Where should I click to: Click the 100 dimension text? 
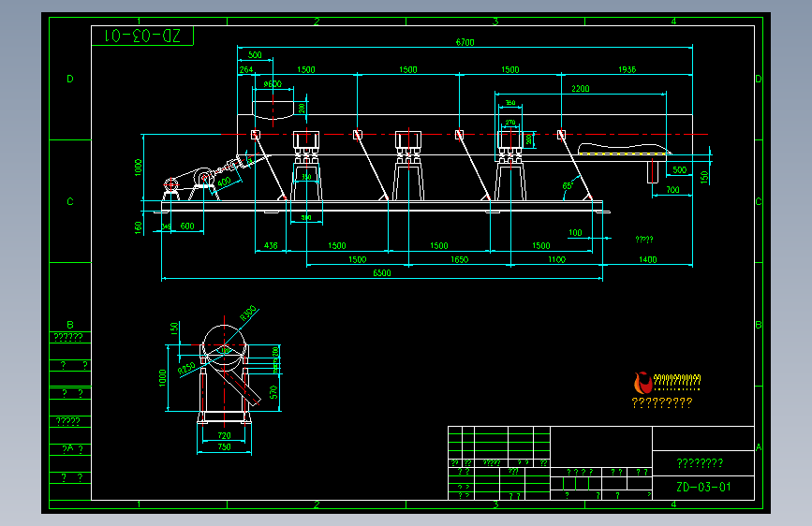click(575, 232)
